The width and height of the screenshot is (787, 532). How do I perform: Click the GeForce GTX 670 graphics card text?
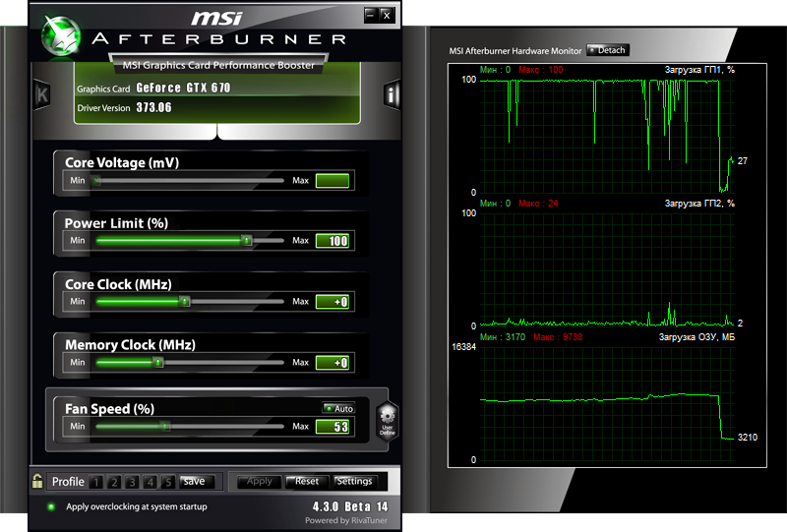pyautogui.click(x=183, y=88)
